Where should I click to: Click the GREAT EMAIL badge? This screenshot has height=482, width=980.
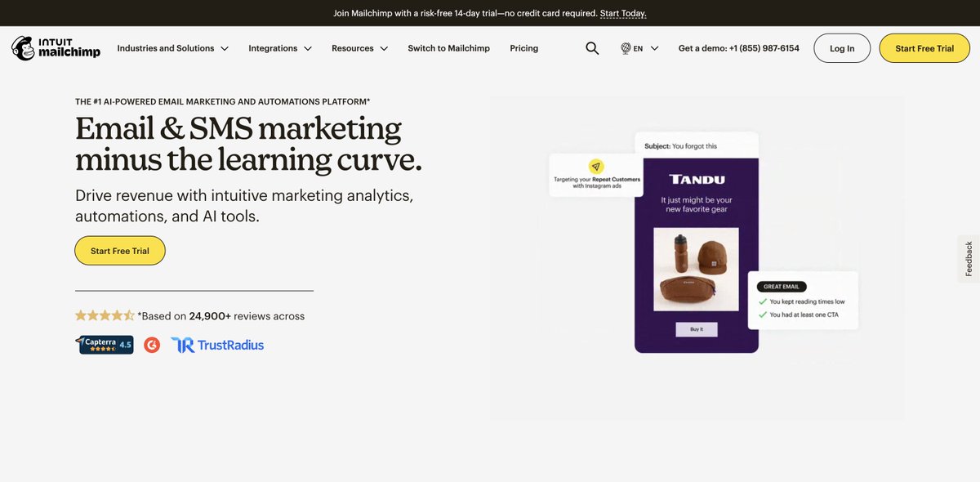(x=782, y=287)
